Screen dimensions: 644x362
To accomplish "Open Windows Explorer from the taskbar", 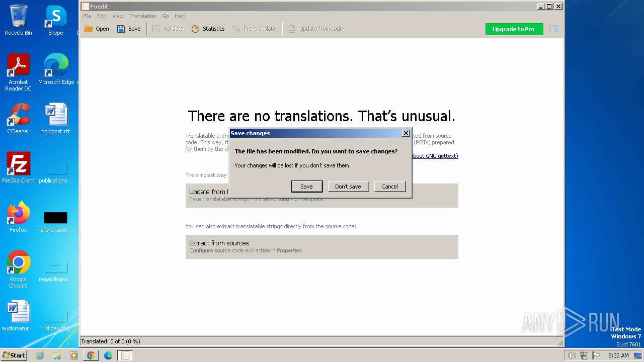I will pyautogui.click(x=57, y=355).
